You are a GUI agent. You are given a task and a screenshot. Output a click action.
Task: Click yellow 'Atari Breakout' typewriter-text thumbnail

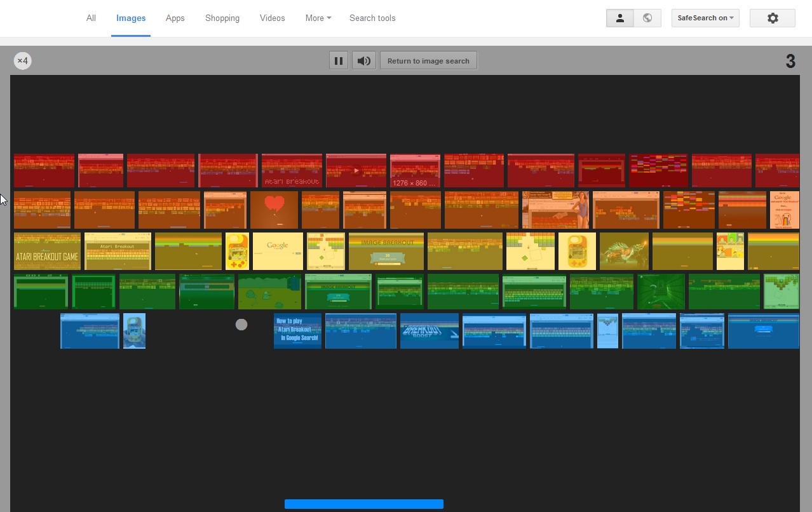118,252
